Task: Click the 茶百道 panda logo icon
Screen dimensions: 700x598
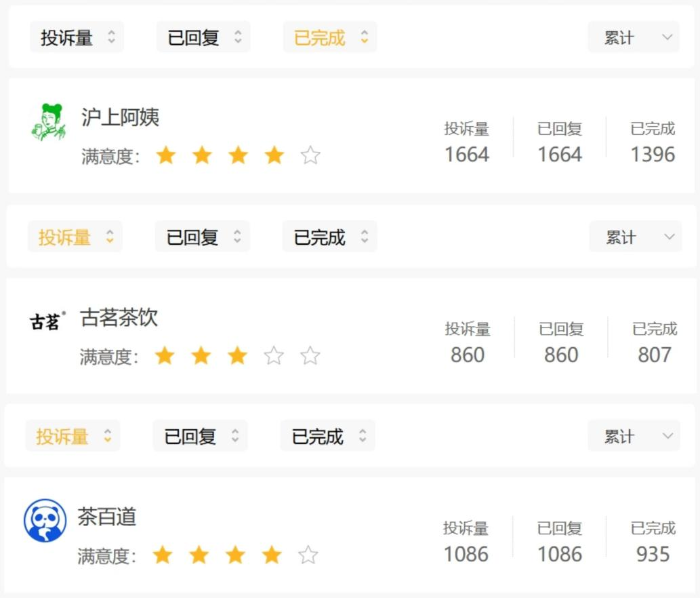Action: [x=45, y=520]
